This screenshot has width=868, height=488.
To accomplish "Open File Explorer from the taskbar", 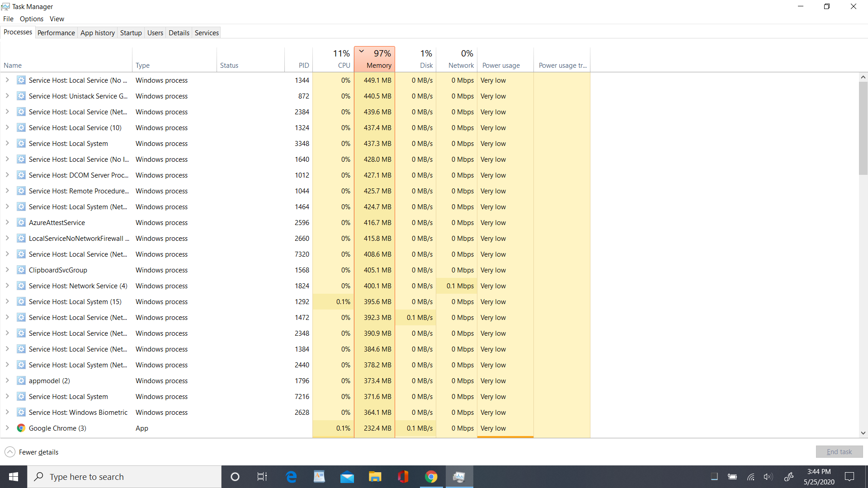I will click(375, 477).
